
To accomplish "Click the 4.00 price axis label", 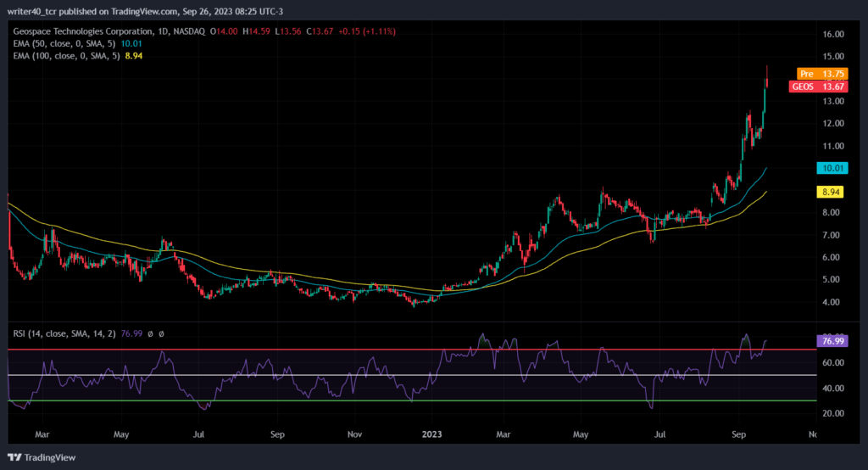I will [x=831, y=303].
